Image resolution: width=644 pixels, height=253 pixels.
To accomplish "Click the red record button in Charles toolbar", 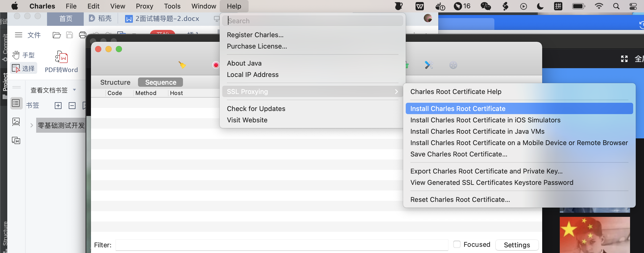I will [216, 65].
